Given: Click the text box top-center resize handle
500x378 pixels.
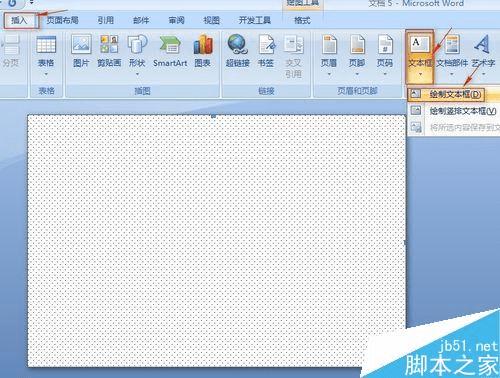Looking at the screenshot, I should point(214,116).
